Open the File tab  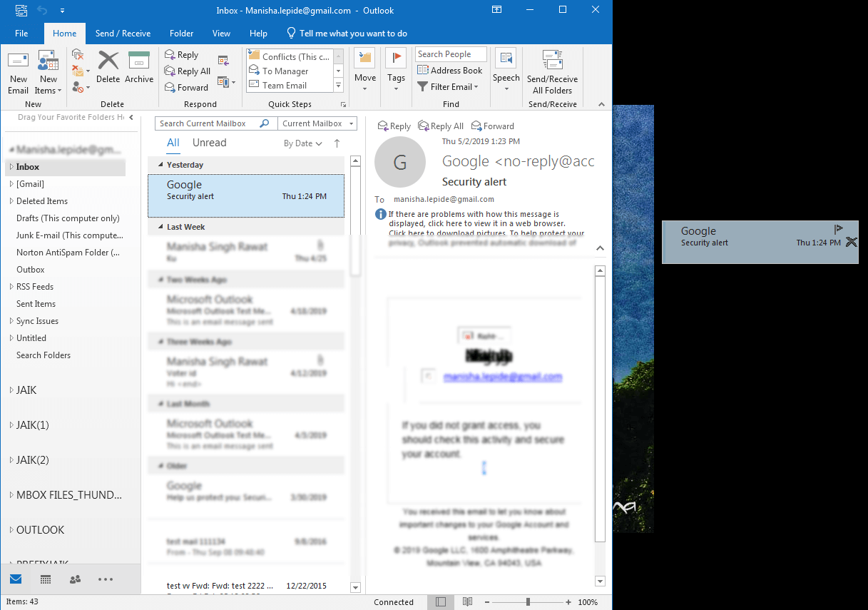point(21,34)
